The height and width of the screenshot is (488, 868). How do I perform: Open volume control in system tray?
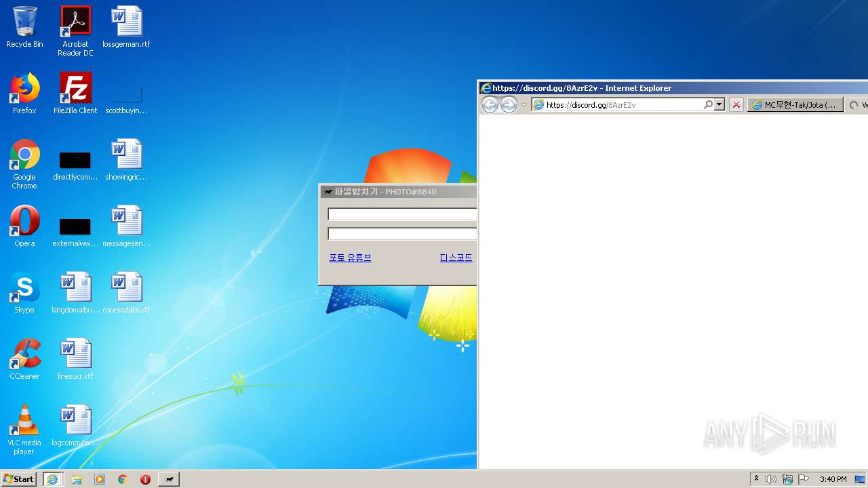[771, 479]
